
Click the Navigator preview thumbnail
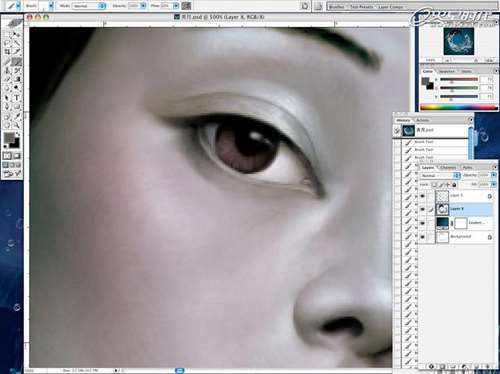pyautogui.click(x=459, y=41)
